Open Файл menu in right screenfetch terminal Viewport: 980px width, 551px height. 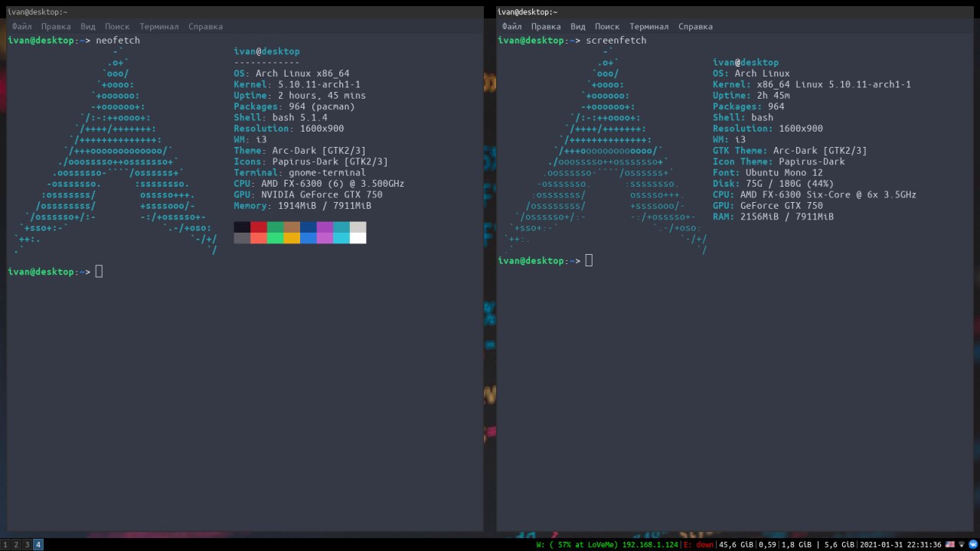click(x=512, y=26)
